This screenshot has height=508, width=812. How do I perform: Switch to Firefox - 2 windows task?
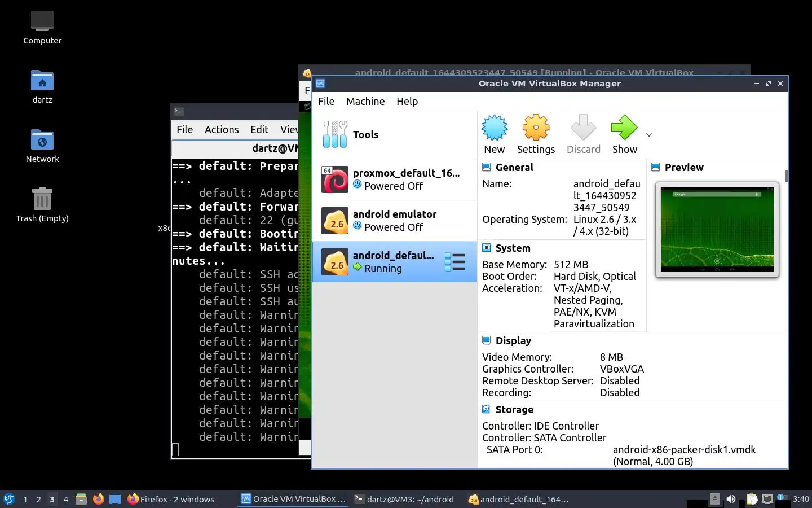pos(171,499)
